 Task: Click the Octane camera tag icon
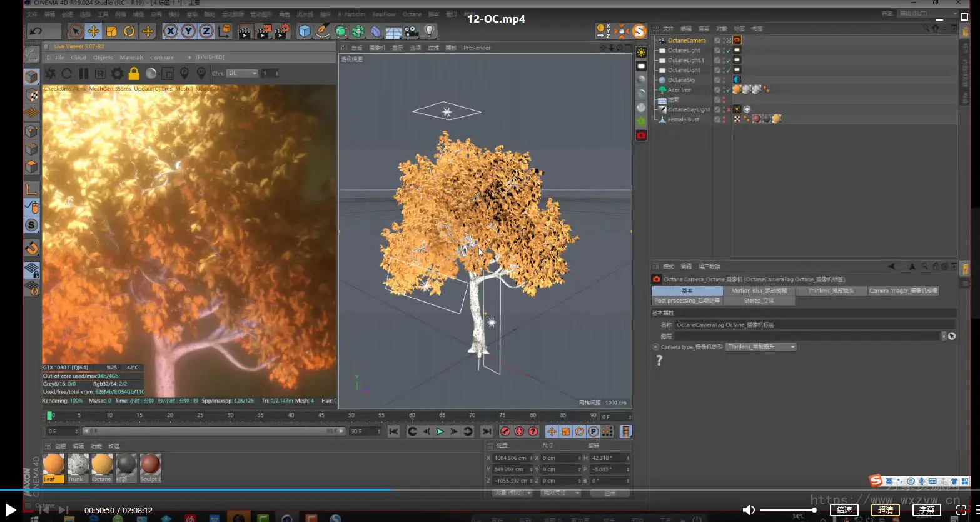(x=737, y=40)
